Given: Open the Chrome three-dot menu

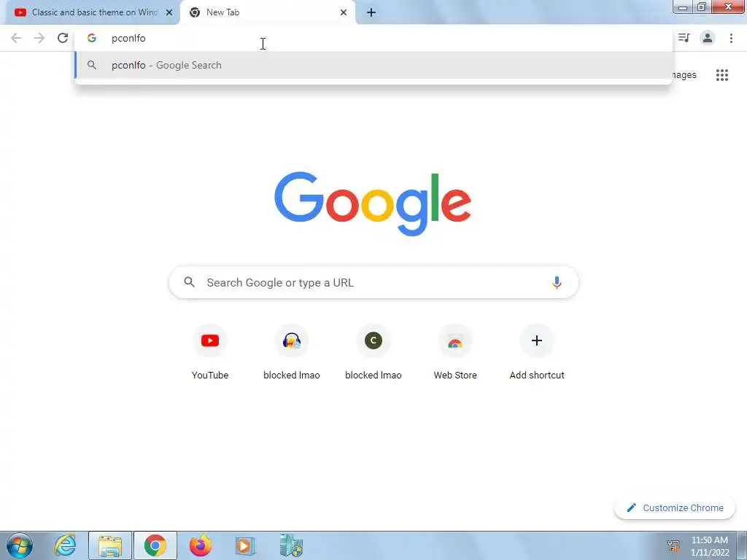Looking at the screenshot, I should pos(731,38).
